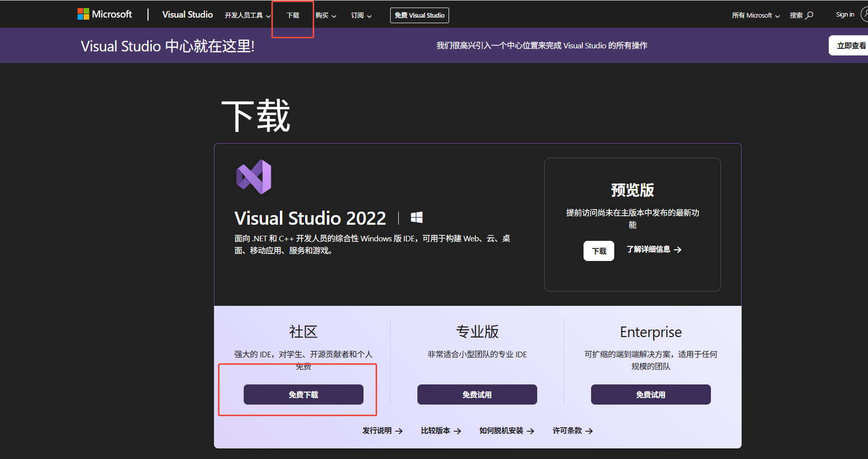Open the 如何脱机安装 link

click(x=507, y=431)
